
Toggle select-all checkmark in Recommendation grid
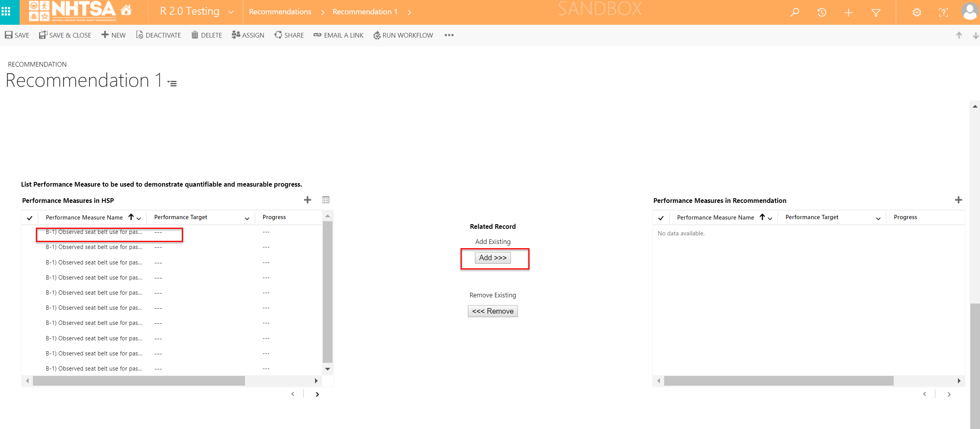coord(661,218)
